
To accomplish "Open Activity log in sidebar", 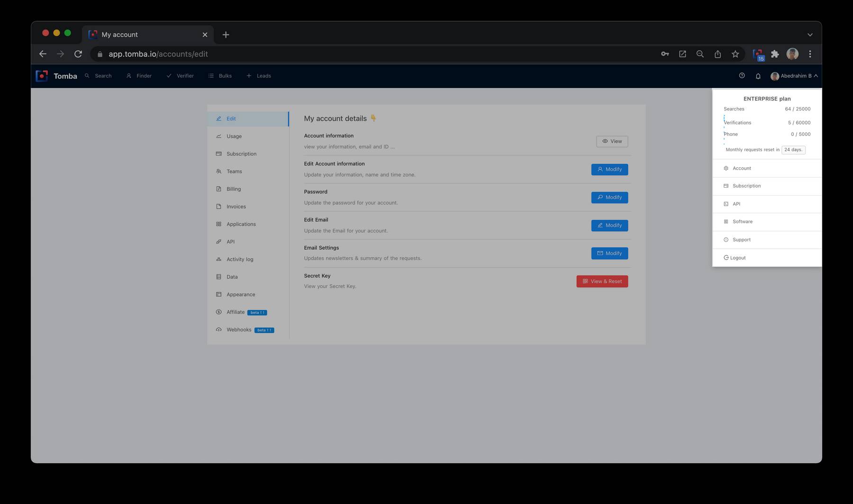I will (x=248, y=260).
